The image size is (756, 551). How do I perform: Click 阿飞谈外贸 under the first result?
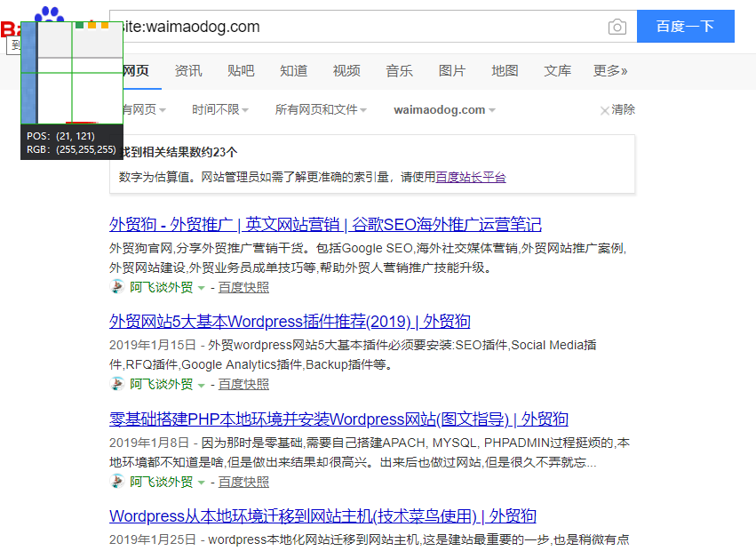(161, 288)
